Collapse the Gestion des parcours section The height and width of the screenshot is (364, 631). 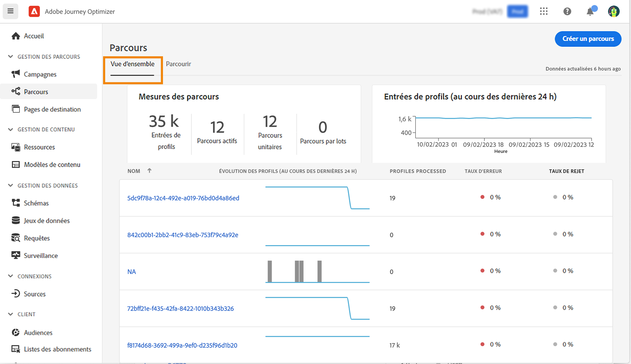[x=10, y=57]
